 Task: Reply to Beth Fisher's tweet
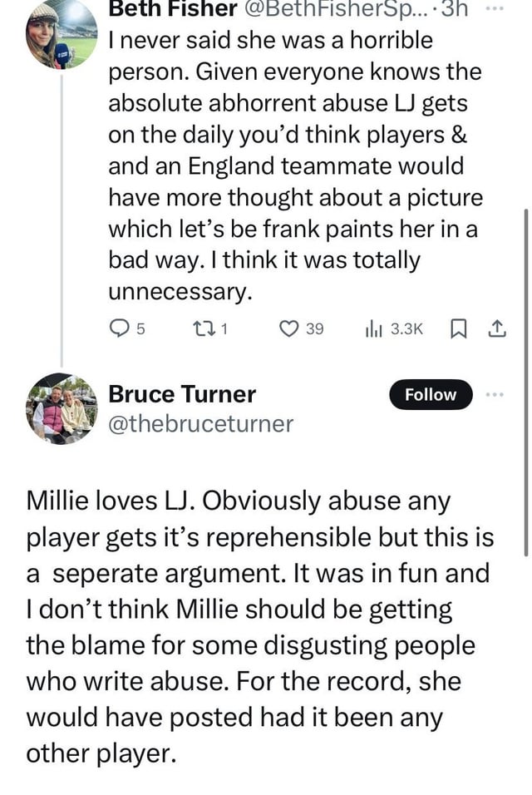121,330
